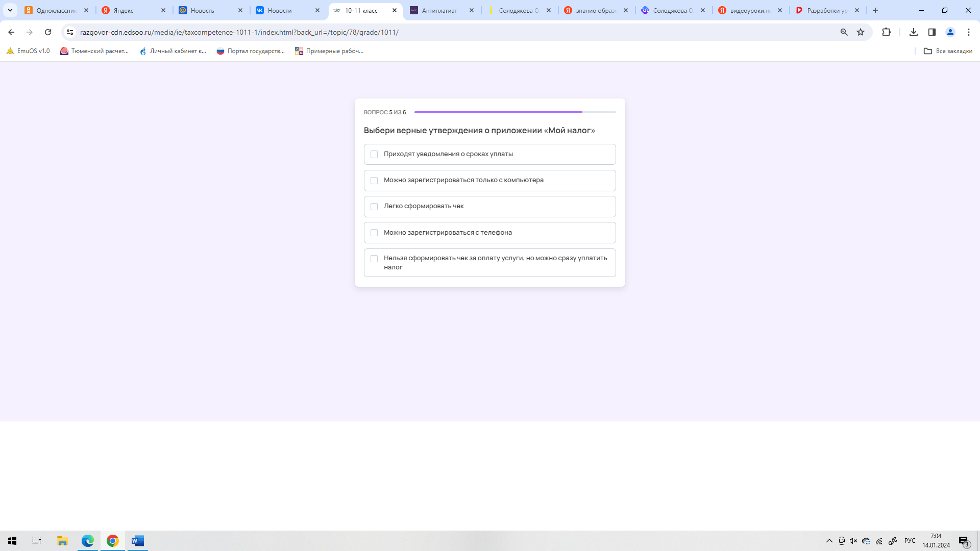The image size is (980, 551).
Task: Expand the tab search dropdown
Action: pyautogui.click(x=10, y=10)
